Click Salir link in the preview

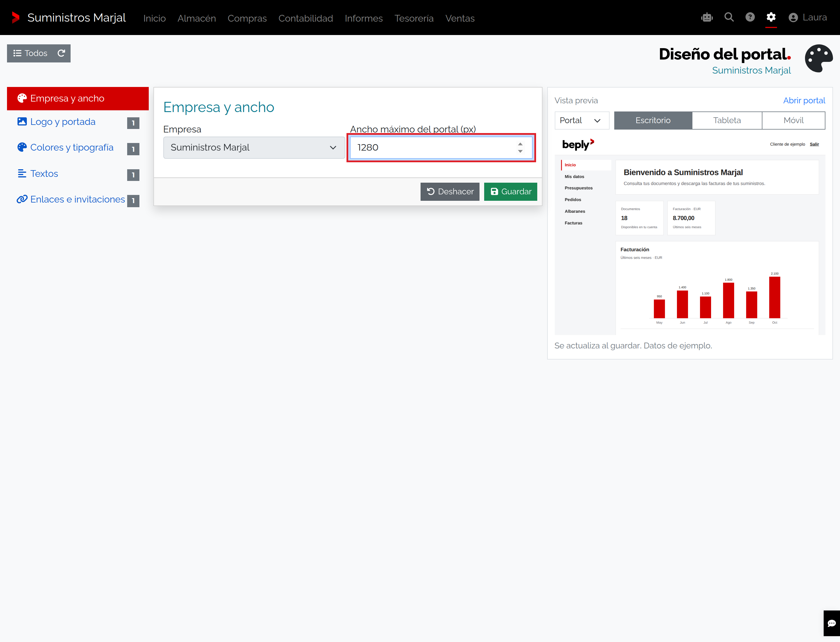pyautogui.click(x=814, y=144)
